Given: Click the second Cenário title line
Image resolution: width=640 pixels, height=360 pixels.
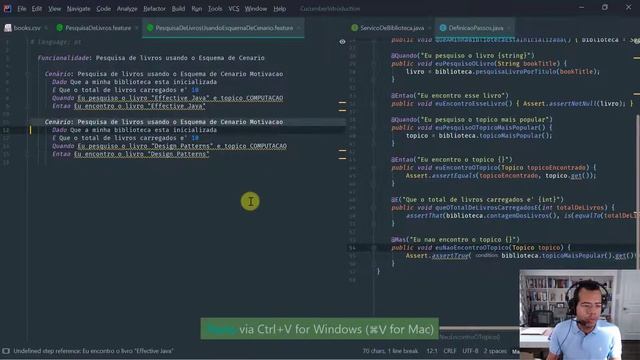Looking at the screenshot, I should pos(164,122).
